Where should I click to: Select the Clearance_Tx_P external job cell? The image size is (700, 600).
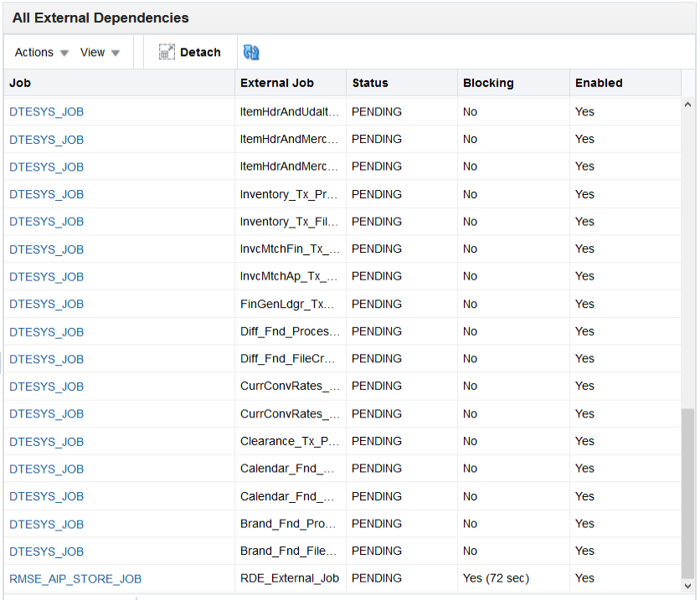click(291, 441)
